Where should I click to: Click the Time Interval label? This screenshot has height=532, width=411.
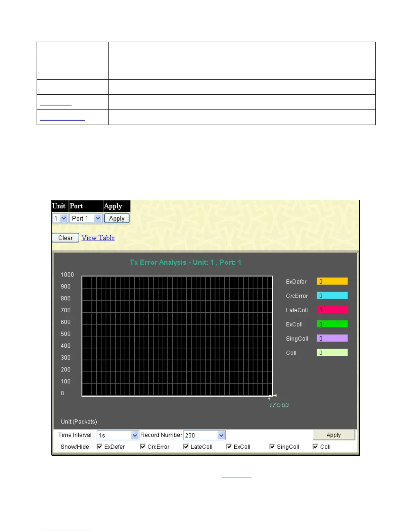click(x=75, y=435)
